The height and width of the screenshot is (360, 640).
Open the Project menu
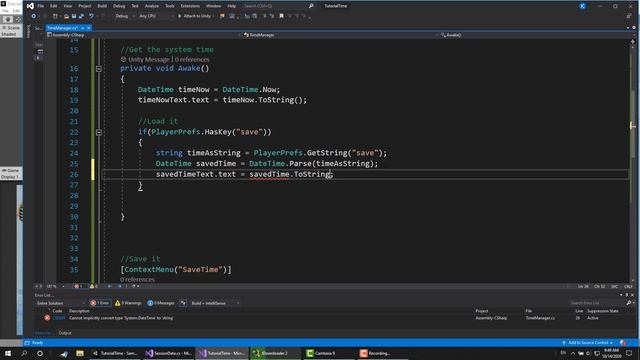(84, 6)
